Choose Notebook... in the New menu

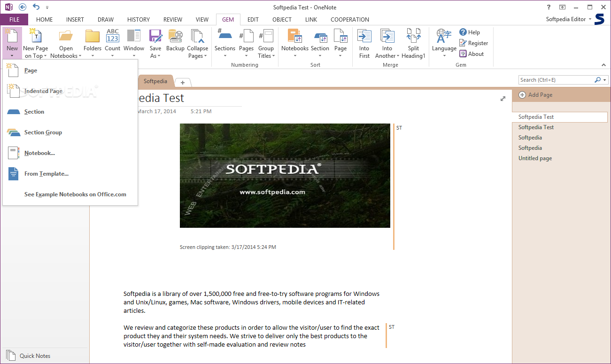tap(70, 153)
